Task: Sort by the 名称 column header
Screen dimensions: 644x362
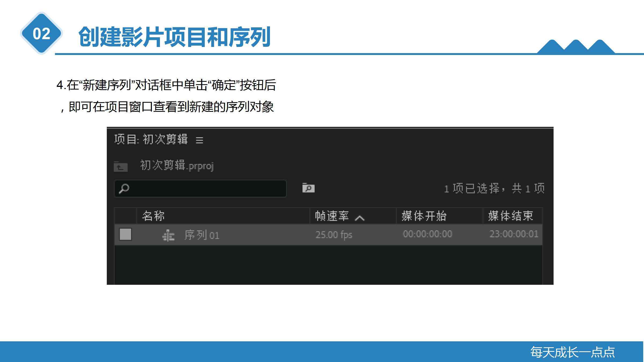Action: [x=223, y=216]
